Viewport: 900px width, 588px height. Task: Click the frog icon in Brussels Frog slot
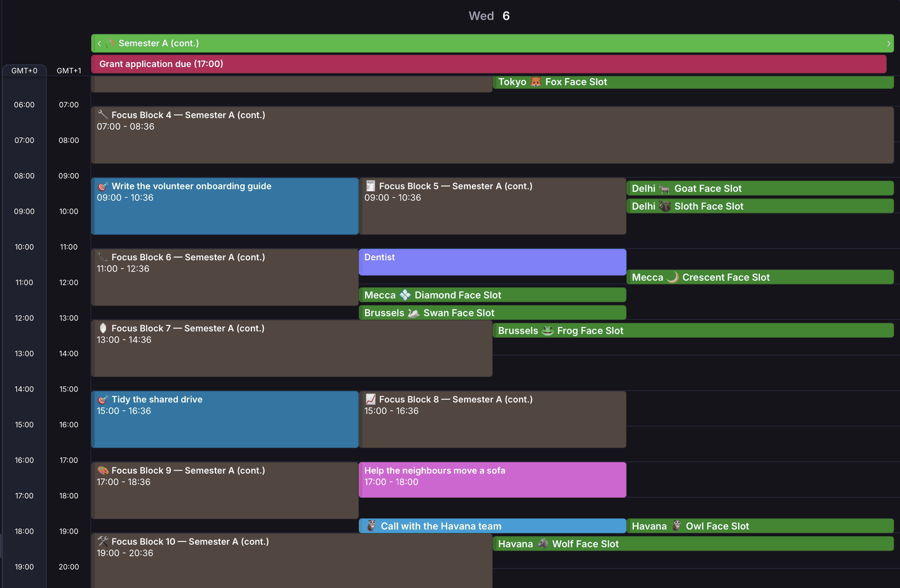(548, 331)
